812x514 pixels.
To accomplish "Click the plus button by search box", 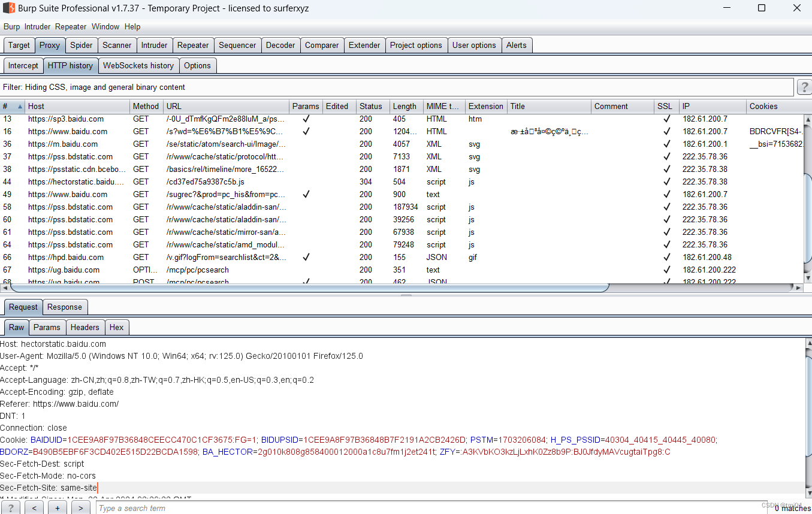I will point(58,508).
